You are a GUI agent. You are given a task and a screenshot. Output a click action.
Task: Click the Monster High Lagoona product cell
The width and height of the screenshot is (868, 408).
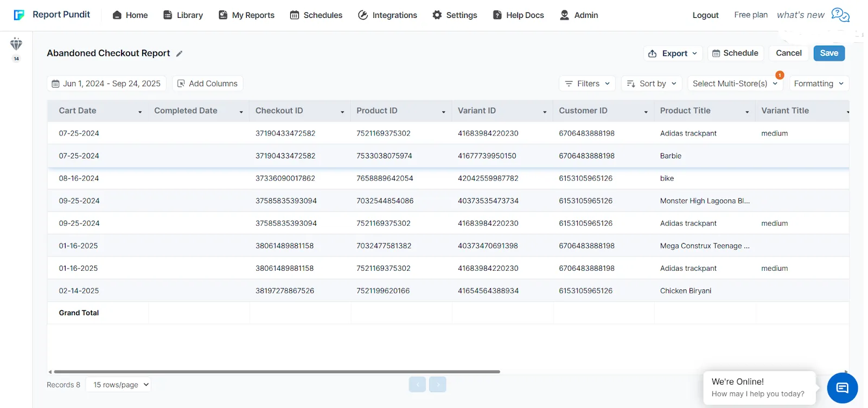pyautogui.click(x=705, y=201)
